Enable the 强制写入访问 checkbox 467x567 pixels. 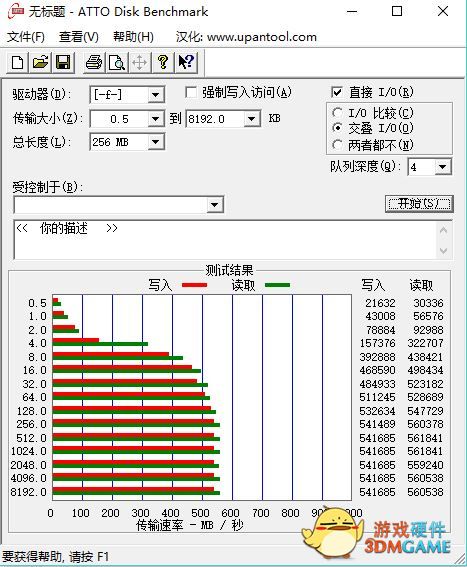(x=190, y=92)
